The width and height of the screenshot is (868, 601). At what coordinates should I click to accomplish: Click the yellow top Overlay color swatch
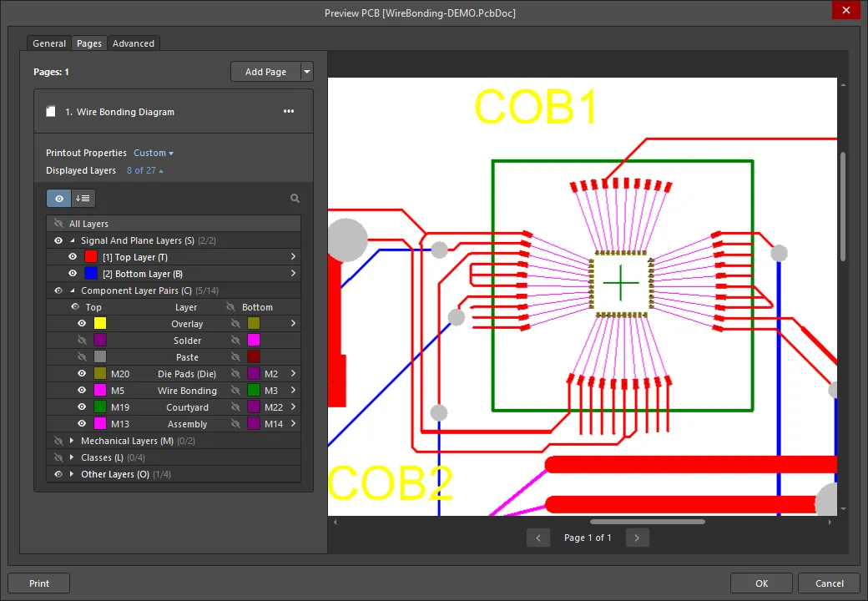point(100,324)
